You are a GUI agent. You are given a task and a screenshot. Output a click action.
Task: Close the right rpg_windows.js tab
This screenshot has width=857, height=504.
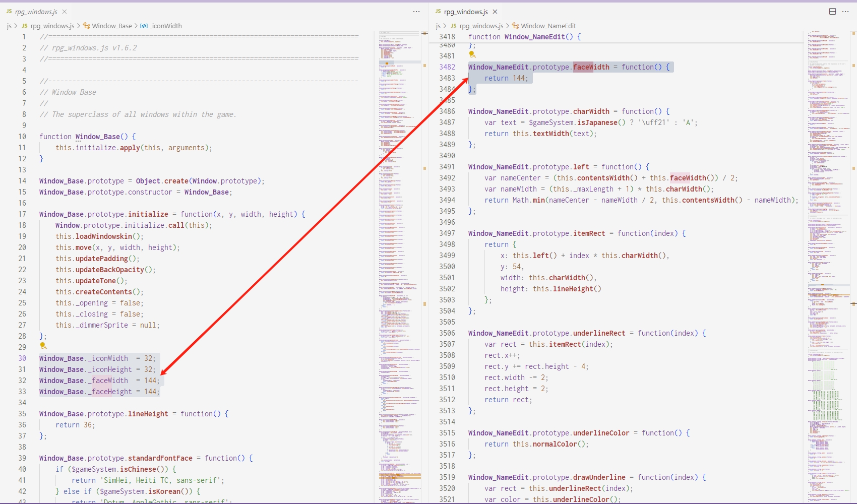(x=495, y=12)
